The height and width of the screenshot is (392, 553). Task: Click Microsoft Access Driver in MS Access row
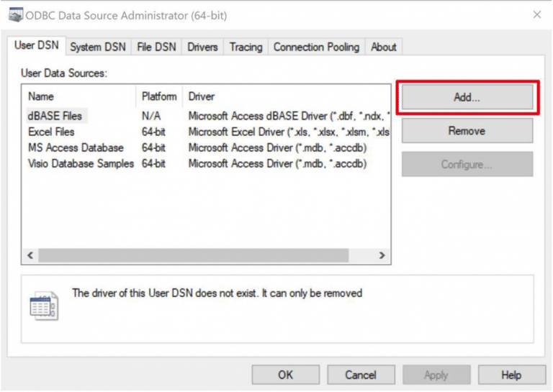coord(277,147)
